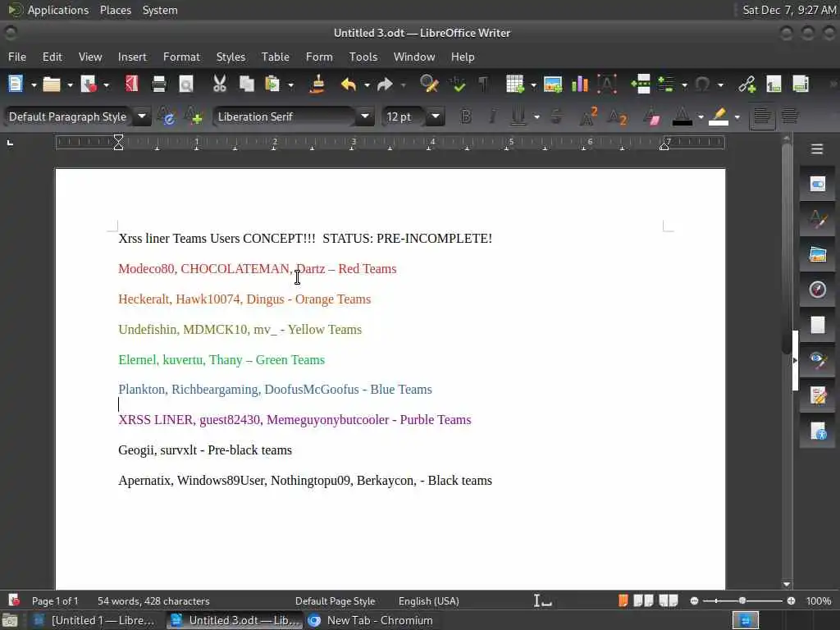Viewport: 840px width, 630px height.
Task: Toggle Subscript formatting
Action: (617, 116)
